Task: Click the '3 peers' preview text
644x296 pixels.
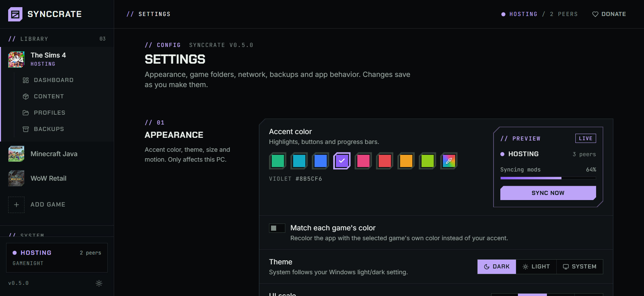Action: tap(584, 154)
